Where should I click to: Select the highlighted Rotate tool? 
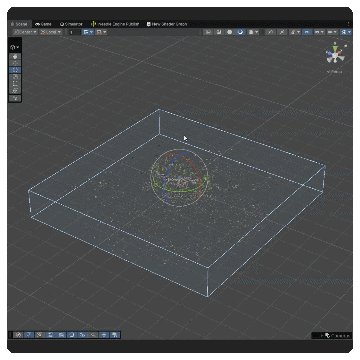point(15,70)
